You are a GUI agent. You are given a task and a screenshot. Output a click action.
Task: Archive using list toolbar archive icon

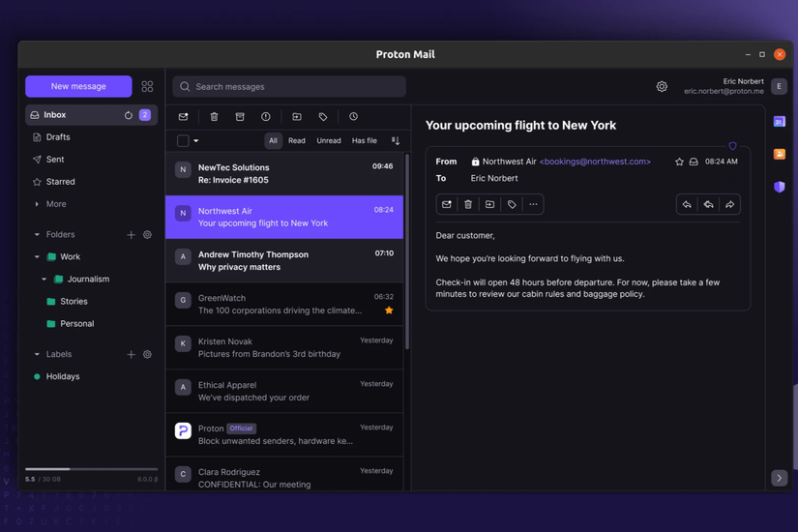pyautogui.click(x=240, y=117)
